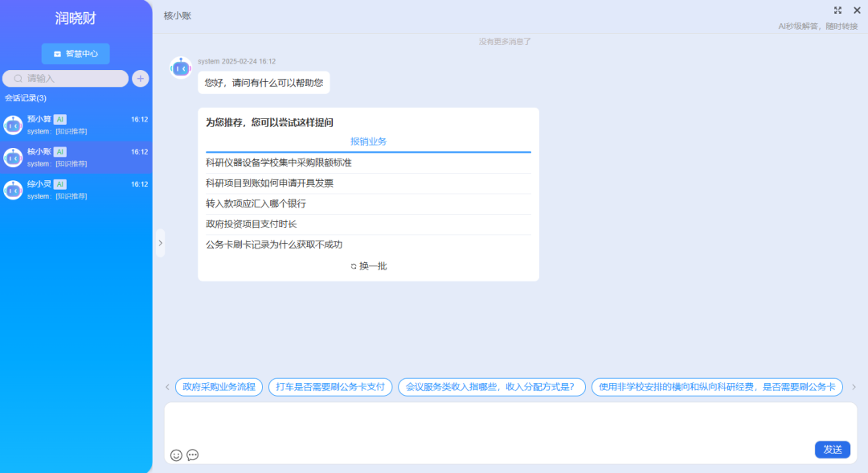Open the 智慧中心 button
The width and height of the screenshot is (868, 473).
coord(76,54)
